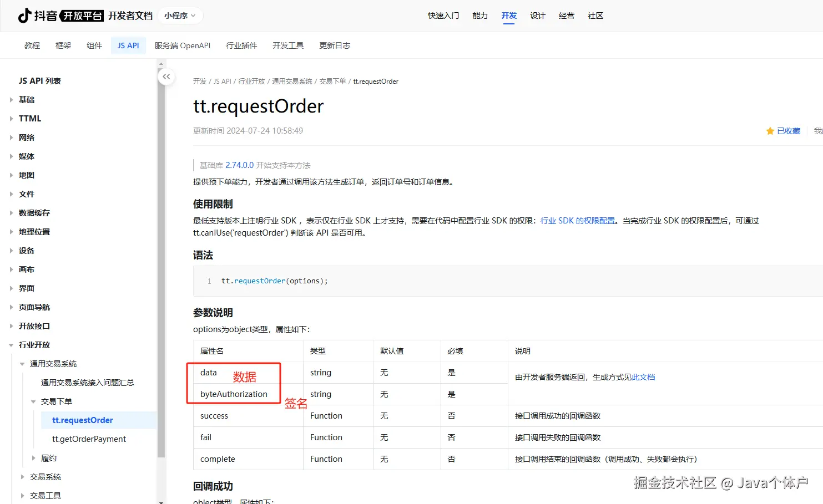Switch to the 开发工具 tab
Screen dimensions: 823x504
click(288, 45)
